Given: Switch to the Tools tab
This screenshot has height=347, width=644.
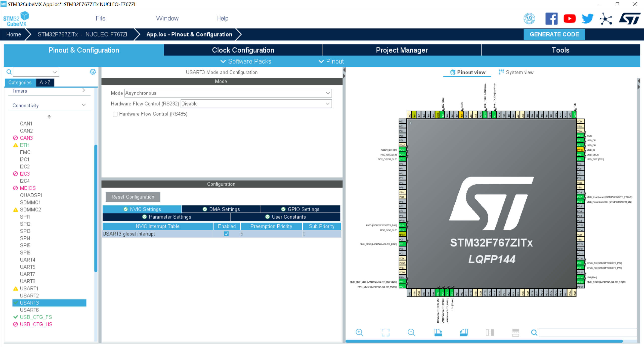Looking at the screenshot, I should [561, 50].
